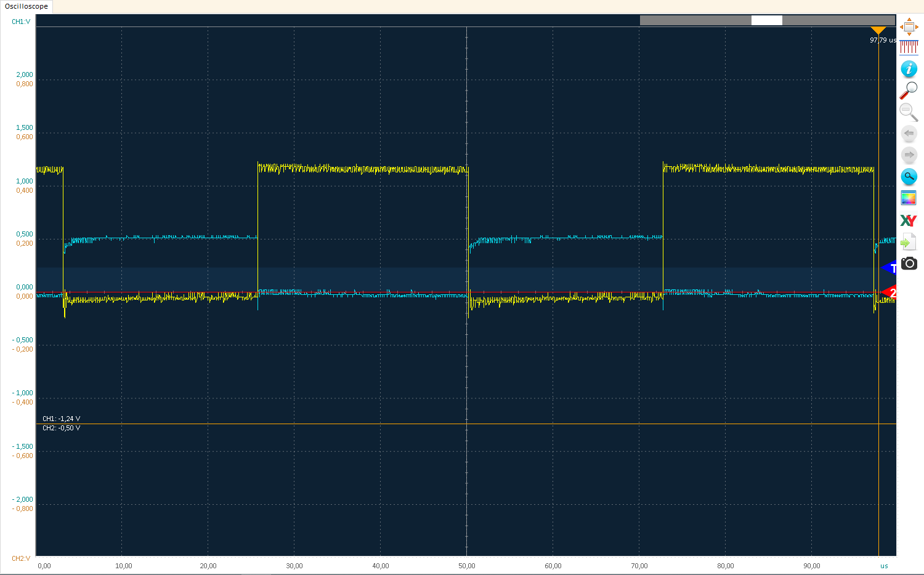Click the gray right arrow forward icon
Image resolution: width=924 pixels, height=575 pixels.
[x=909, y=155]
